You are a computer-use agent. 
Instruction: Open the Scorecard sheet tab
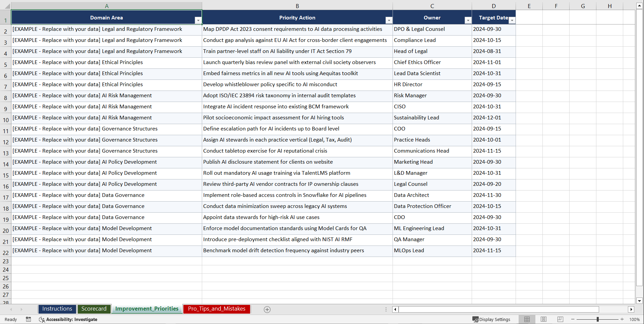pyautogui.click(x=94, y=309)
